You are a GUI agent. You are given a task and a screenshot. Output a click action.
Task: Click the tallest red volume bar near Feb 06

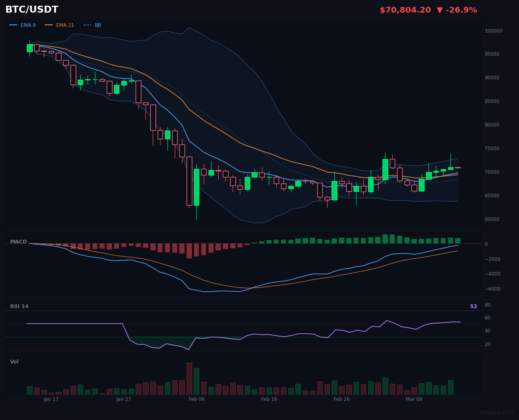(x=189, y=378)
